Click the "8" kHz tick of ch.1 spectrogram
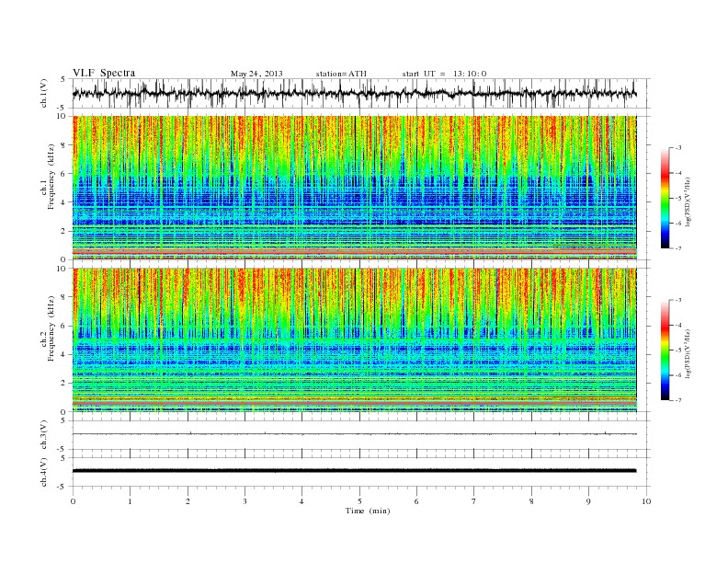 click(x=64, y=145)
